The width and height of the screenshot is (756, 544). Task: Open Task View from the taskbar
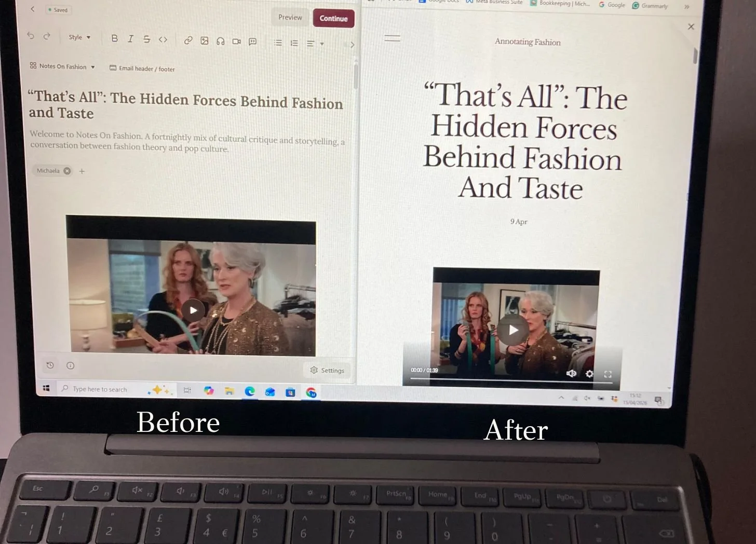tap(187, 390)
